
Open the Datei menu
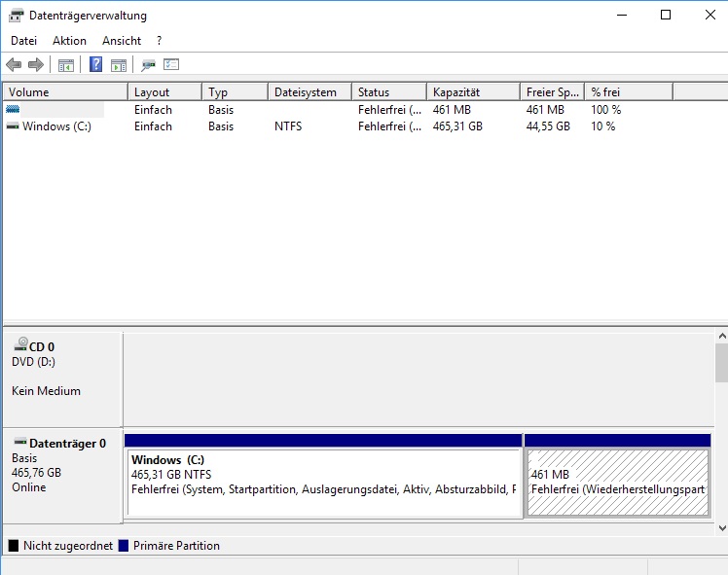[x=23, y=41]
